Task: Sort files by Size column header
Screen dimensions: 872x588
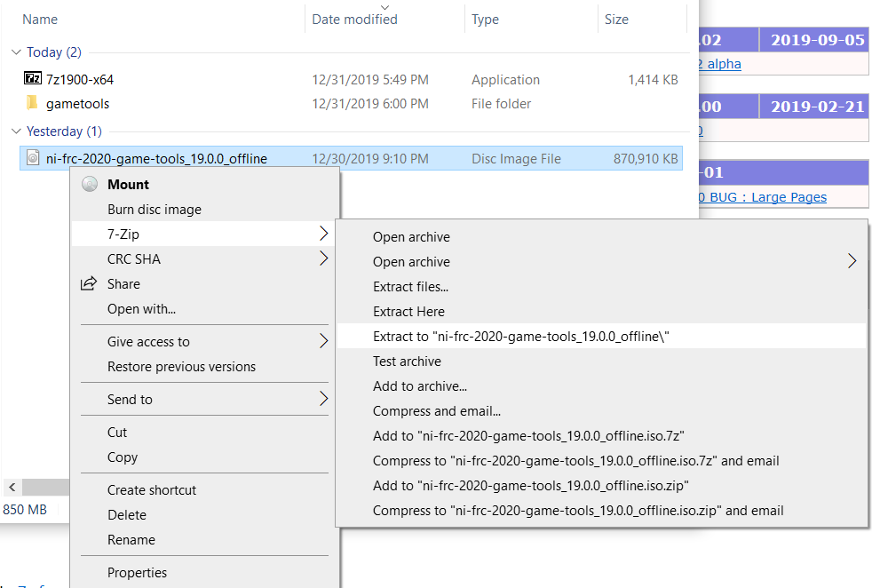Action: [x=616, y=20]
